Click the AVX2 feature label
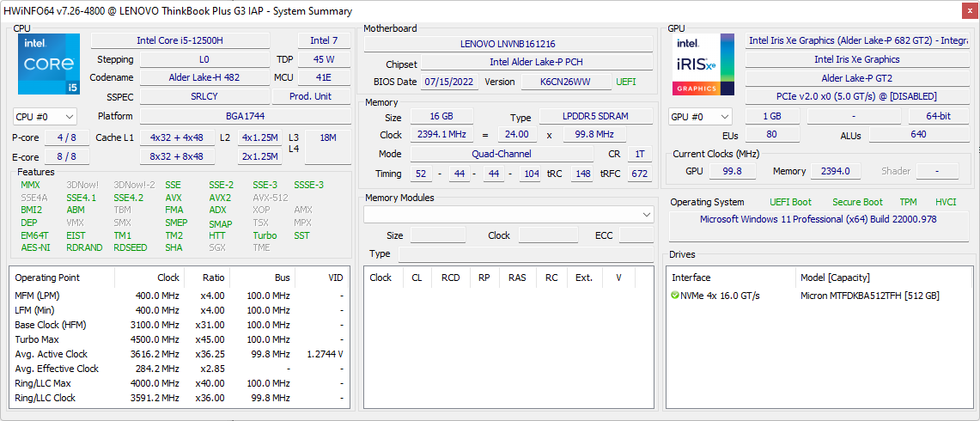The width and height of the screenshot is (980, 421). (219, 198)
